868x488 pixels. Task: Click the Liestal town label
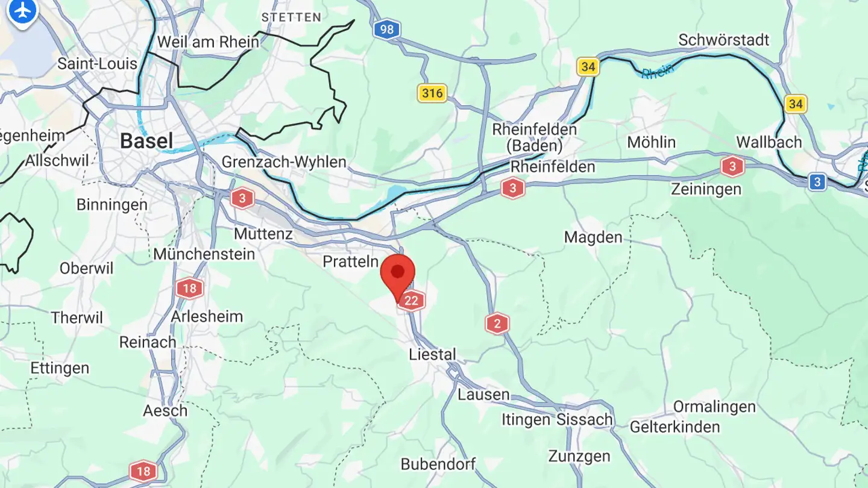coord(433,354)
